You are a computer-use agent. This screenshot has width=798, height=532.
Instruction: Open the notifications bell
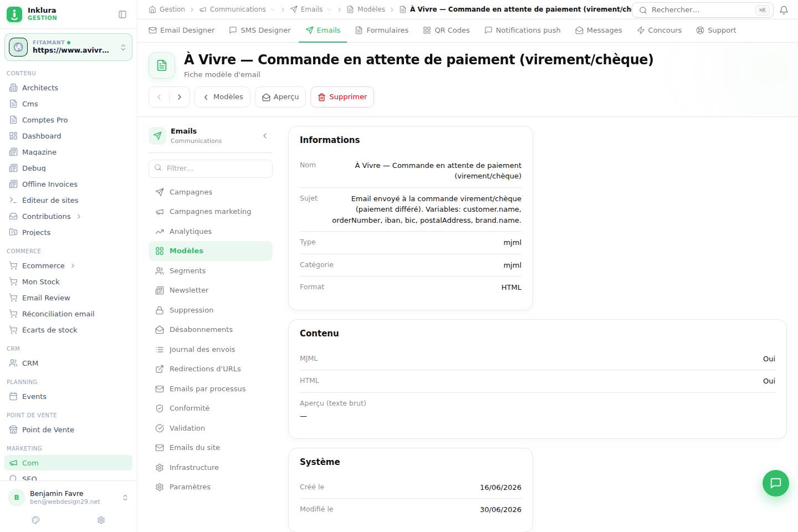(x=784, y=10)
